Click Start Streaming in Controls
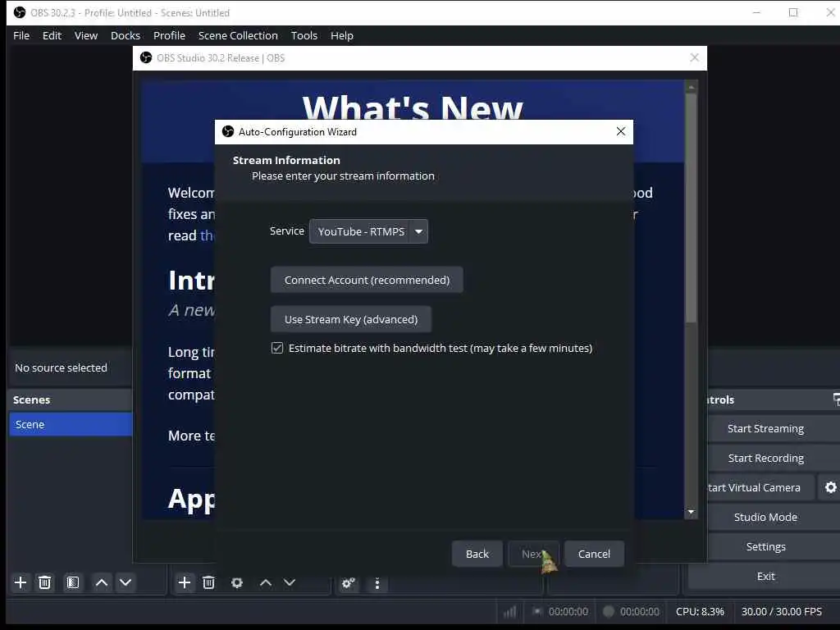Screen dimensions: 840x630 (765, 428)
